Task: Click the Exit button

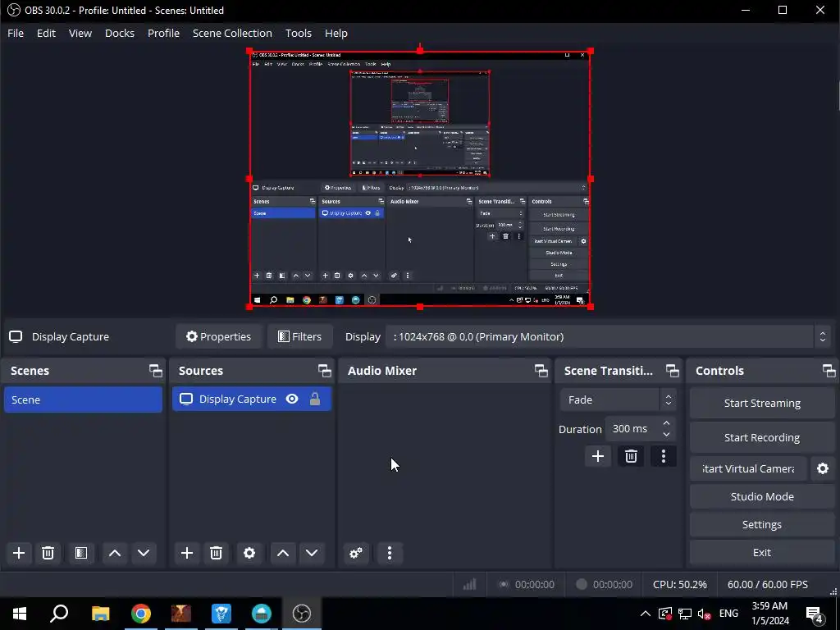Action: (x=762, y=552)
